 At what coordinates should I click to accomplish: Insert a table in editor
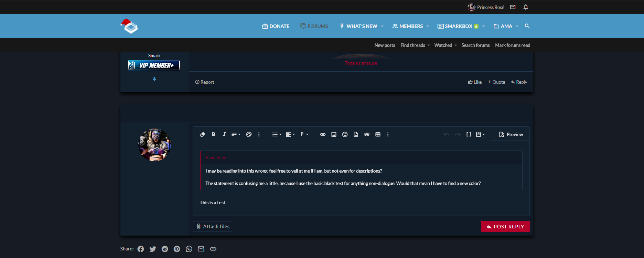378,134
